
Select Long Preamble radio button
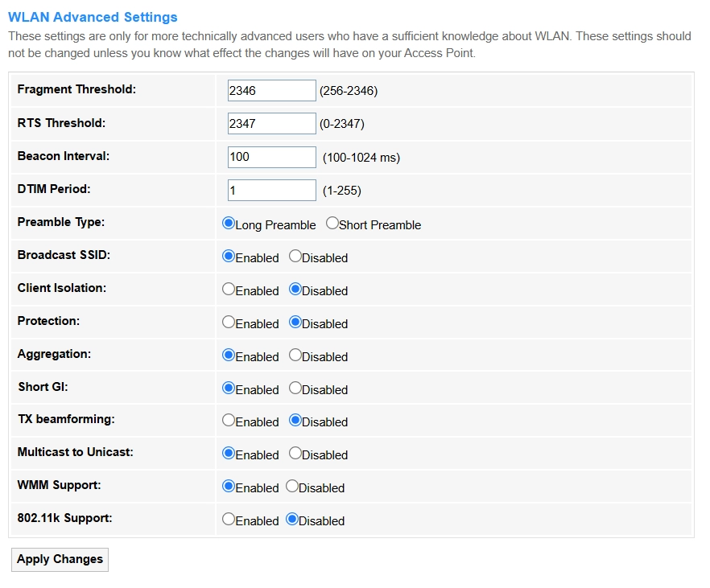click(x=229, y=224)
